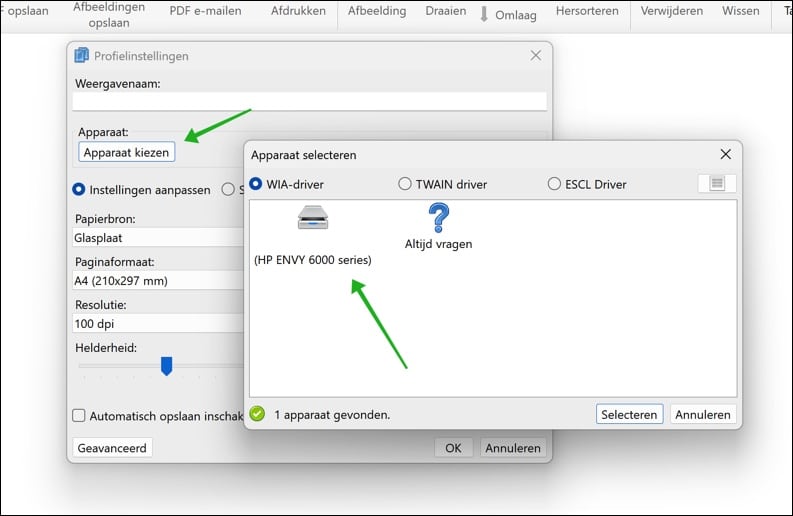Click the '1 apparaat gevonden.' status text
Screen dimensions: 793x516
[332, 415]
